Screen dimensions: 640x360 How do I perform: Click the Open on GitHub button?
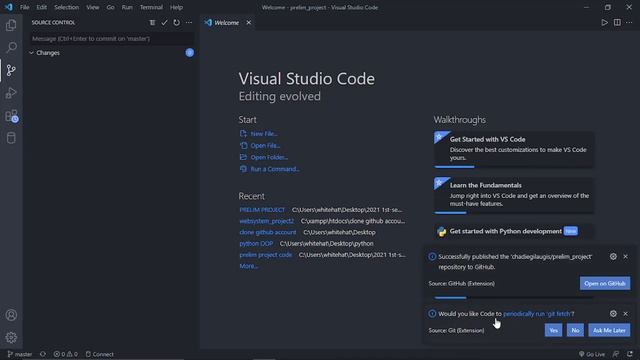605,283
